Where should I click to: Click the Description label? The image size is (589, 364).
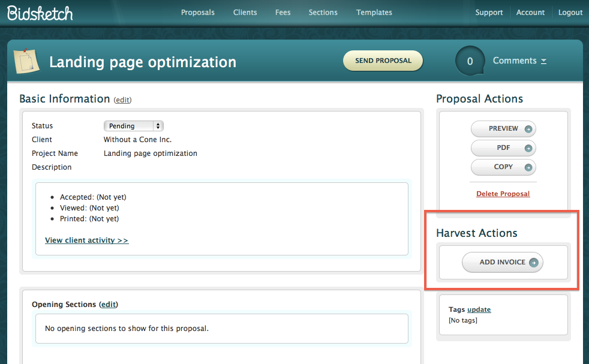click(52, 167)
